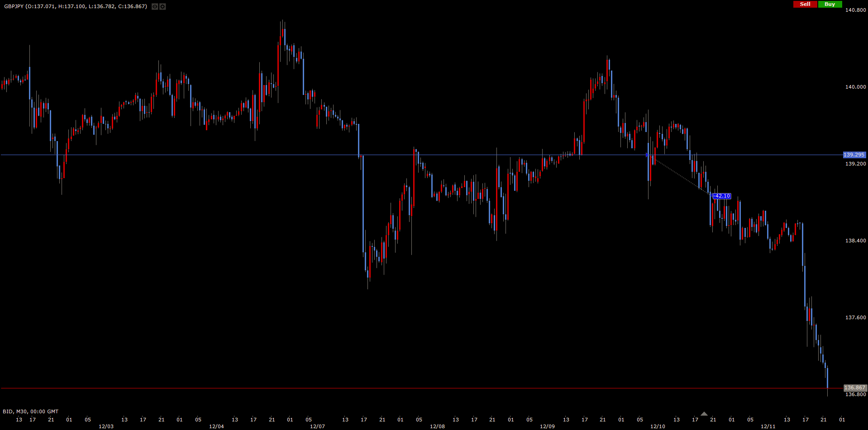Open chart settings via the gear icon
The width and height of the screenshot is (868, 430).
coord(162,7)
